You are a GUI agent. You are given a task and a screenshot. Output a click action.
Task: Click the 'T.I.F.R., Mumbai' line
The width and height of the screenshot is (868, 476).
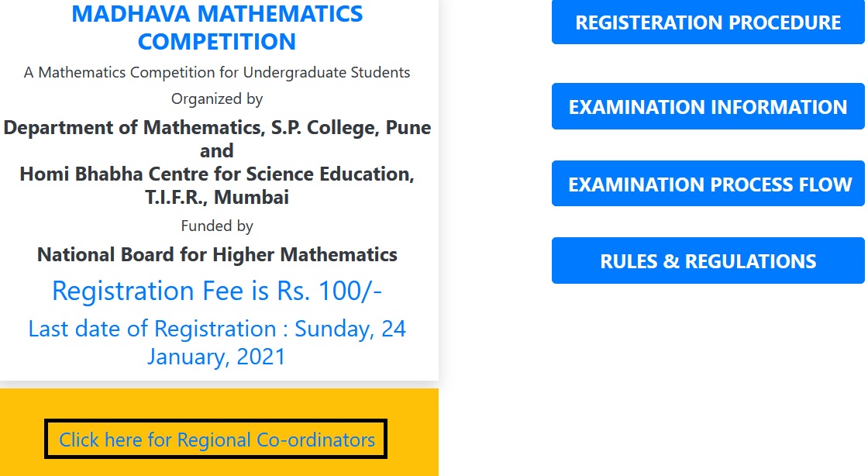click(217, 197)
